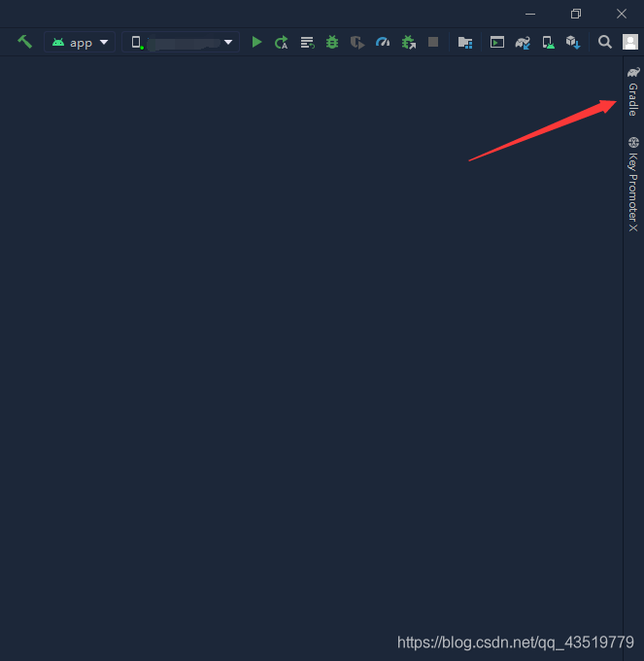Open the Gradle tool window tab
Viewport: 644px width, 661px height.
coord(633,91)
